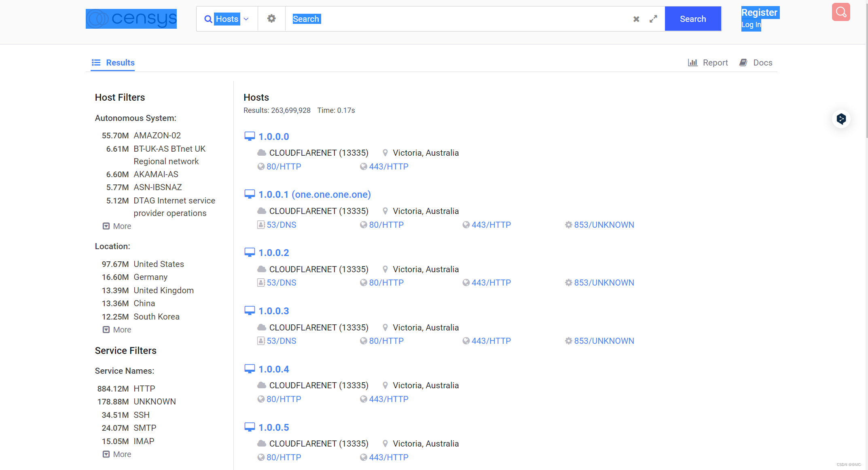Open the Hosts search type dropdown
This screenshot has height=470, width=868.
(227, 19)
